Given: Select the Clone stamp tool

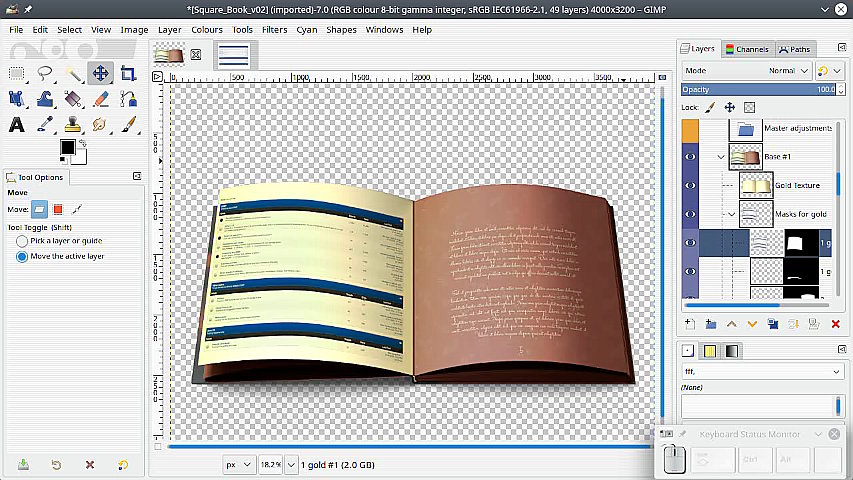Looking at the screenshot, I should [73, 125].
